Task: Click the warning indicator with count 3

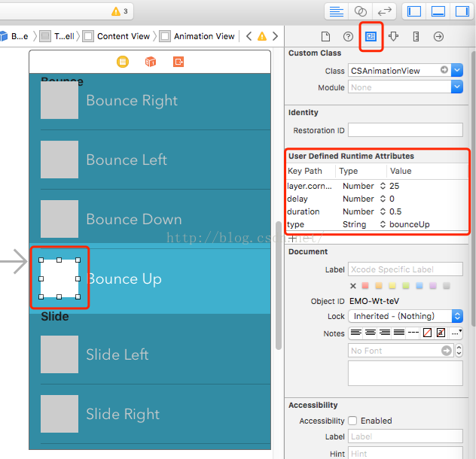Action: point(120,11)
